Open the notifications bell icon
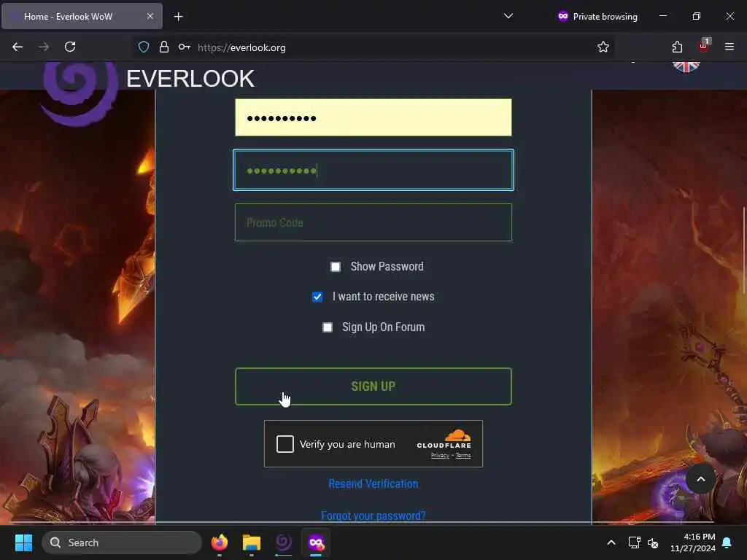This screenshot has height=560, width=747. [727, 542]
